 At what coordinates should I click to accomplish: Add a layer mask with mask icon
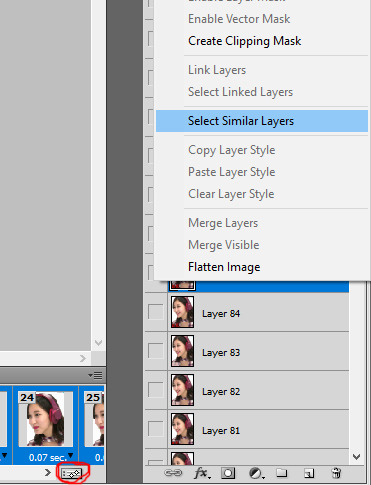click(x=228, y=473)
